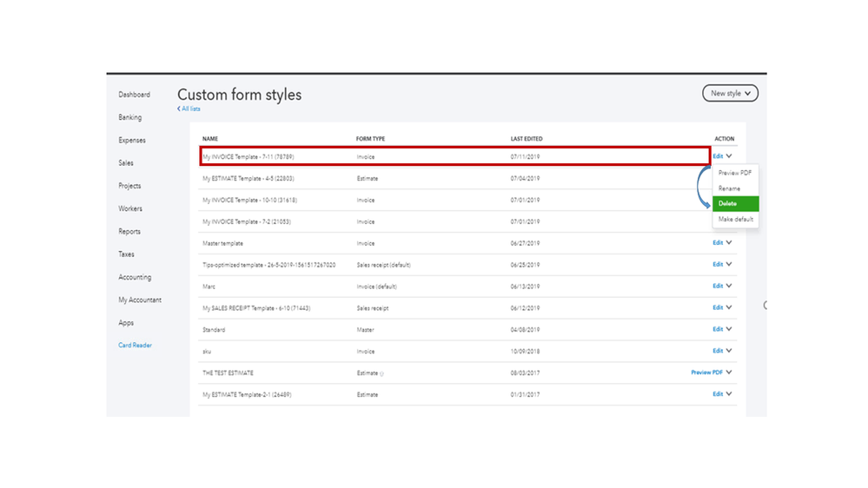The image size is (868, 488).
Task: Collapse the open action arrow on first row
Action: 729,156
